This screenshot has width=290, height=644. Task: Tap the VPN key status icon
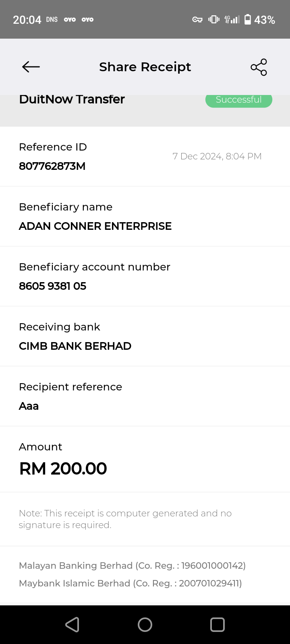tap(197, 19)
